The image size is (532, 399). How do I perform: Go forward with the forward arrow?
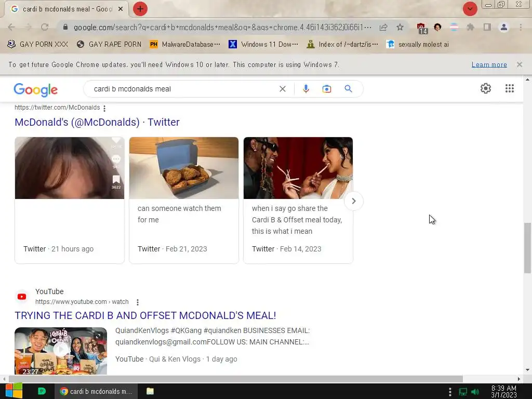pos(28,27)
